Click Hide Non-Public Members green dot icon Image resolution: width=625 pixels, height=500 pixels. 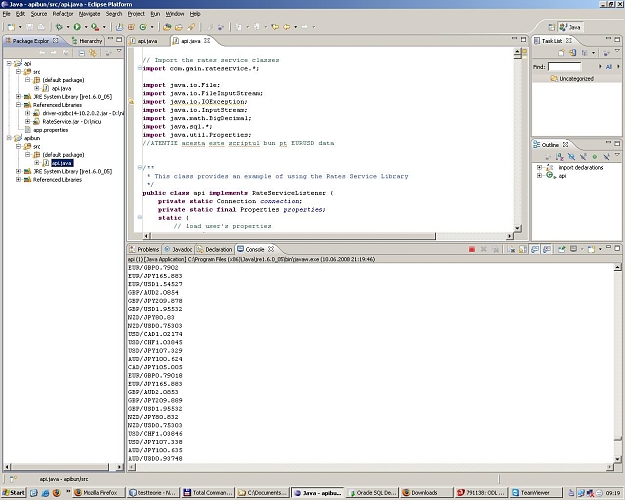pyautogui.click(x=595, y=157)
